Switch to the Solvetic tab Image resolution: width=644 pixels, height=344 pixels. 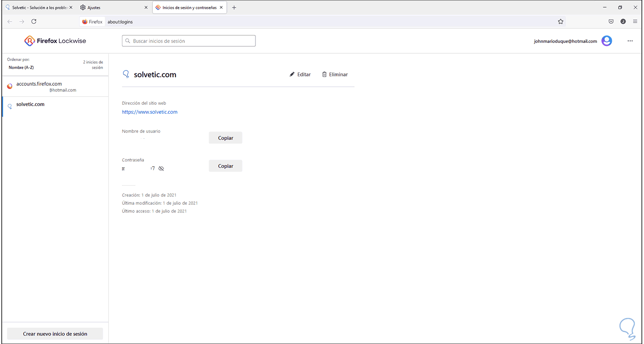(x=39, y=8)
